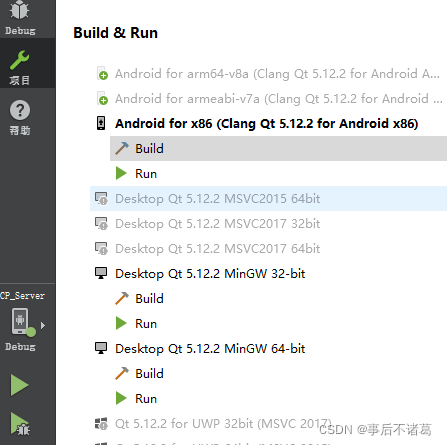
Task: Click the green Run play button
Action: (x=20, y=385)
